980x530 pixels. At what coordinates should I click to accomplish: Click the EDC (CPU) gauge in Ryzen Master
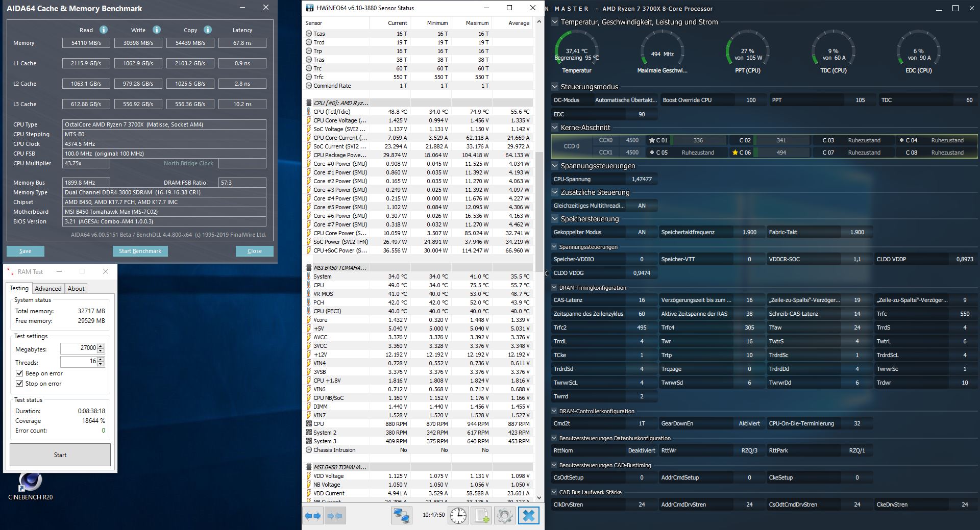[x=918, y=52]
